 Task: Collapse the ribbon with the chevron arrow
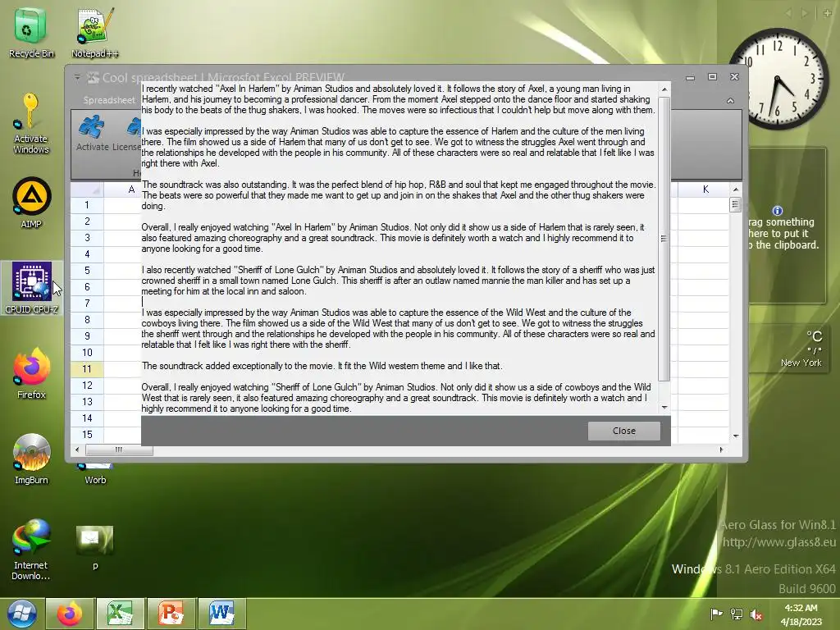[x=730, y=100]
